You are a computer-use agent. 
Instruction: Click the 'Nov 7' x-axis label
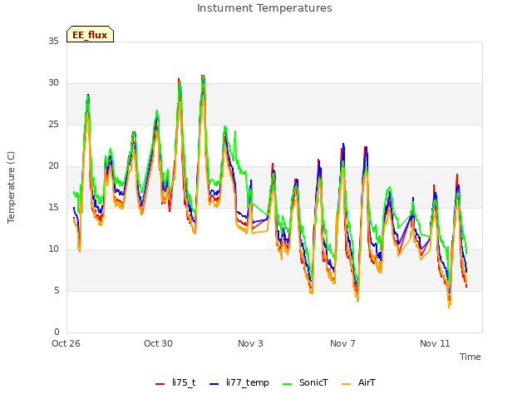(342, 343)
